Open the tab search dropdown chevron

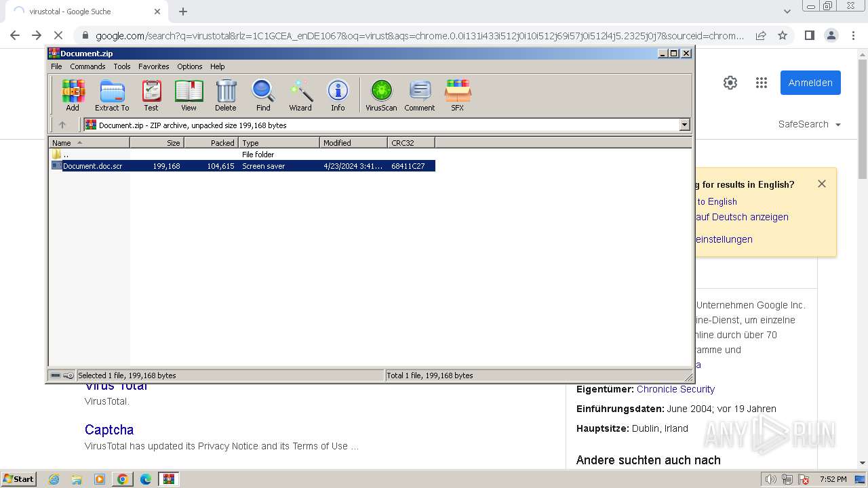787,12
